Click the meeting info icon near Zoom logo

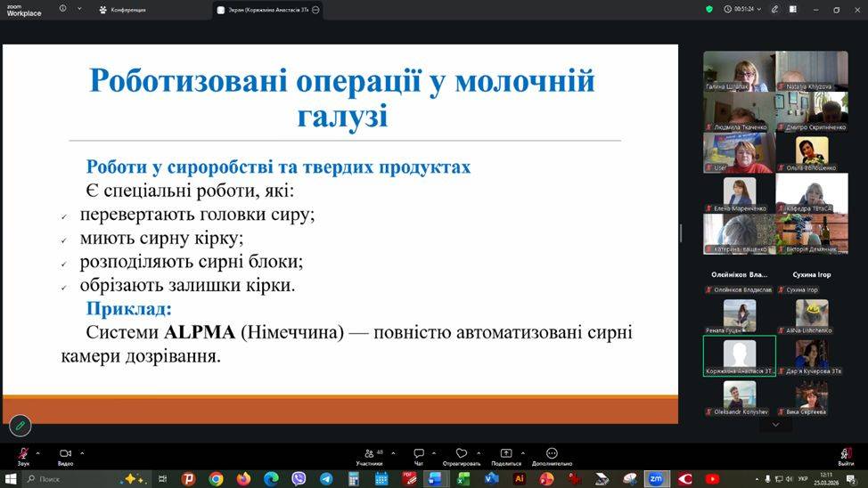tap(62, 9)
